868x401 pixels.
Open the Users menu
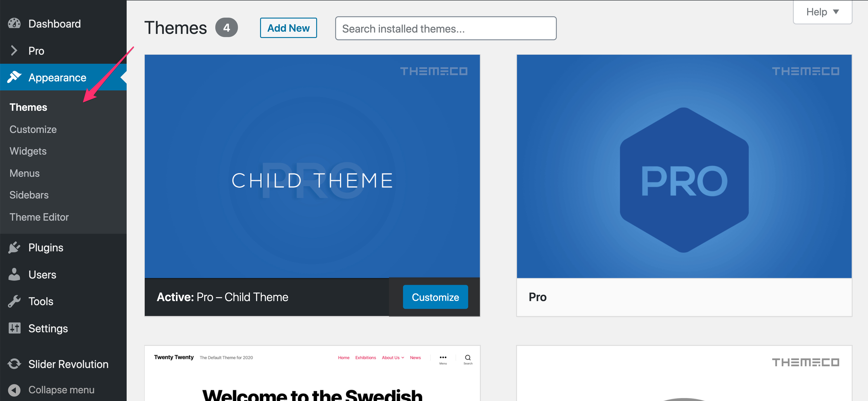63,274
